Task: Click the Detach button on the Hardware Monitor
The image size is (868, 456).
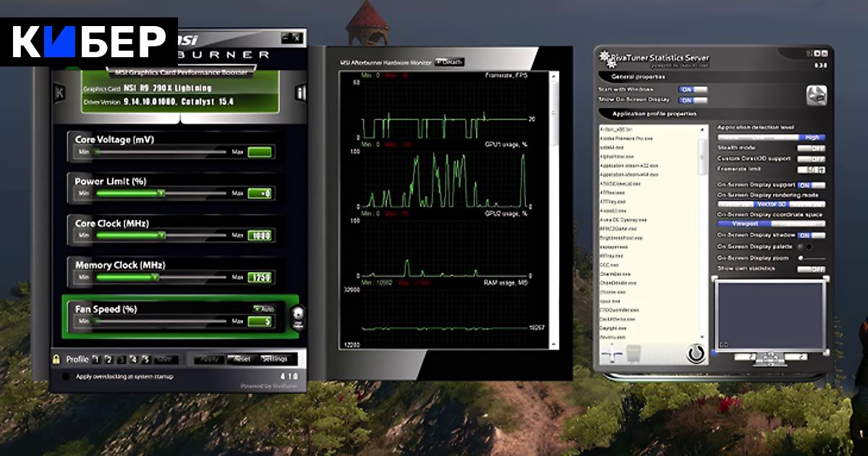Action: [449, 62]
